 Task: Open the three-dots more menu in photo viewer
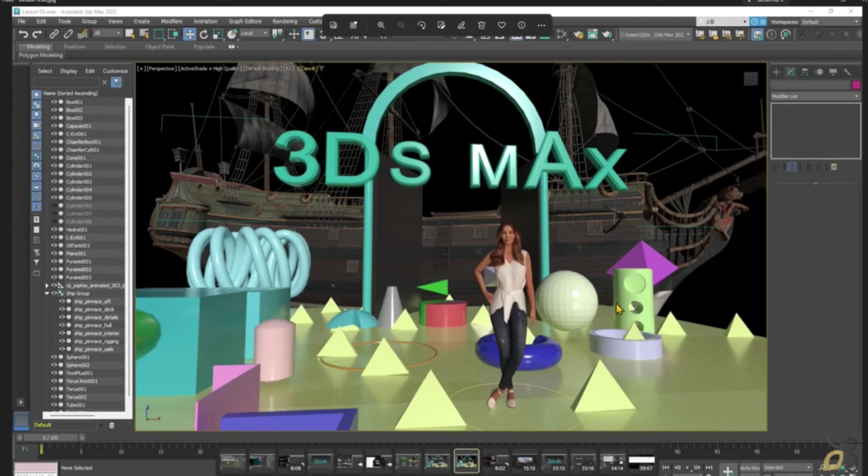point(542,25)
